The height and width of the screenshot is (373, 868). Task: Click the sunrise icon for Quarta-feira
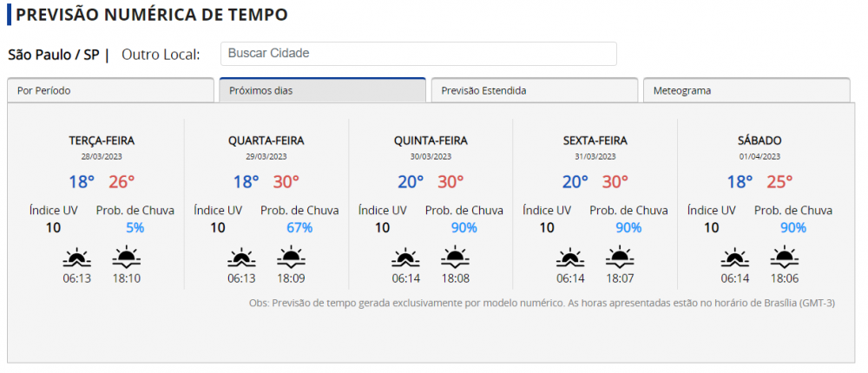(x=241, y=258)
